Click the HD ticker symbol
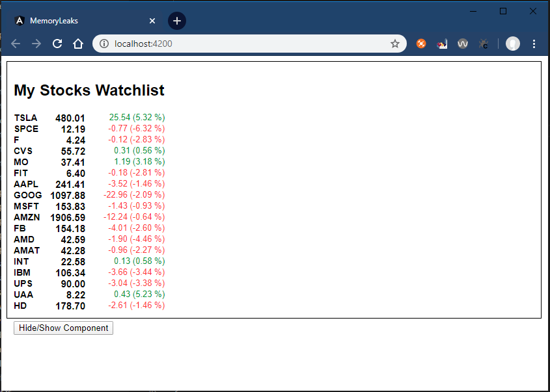550x392 pixels. (x=20, y=306)
